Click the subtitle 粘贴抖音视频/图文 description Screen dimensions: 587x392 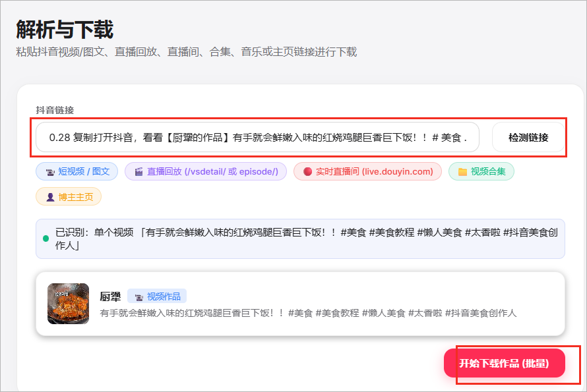tap(187, 51)
